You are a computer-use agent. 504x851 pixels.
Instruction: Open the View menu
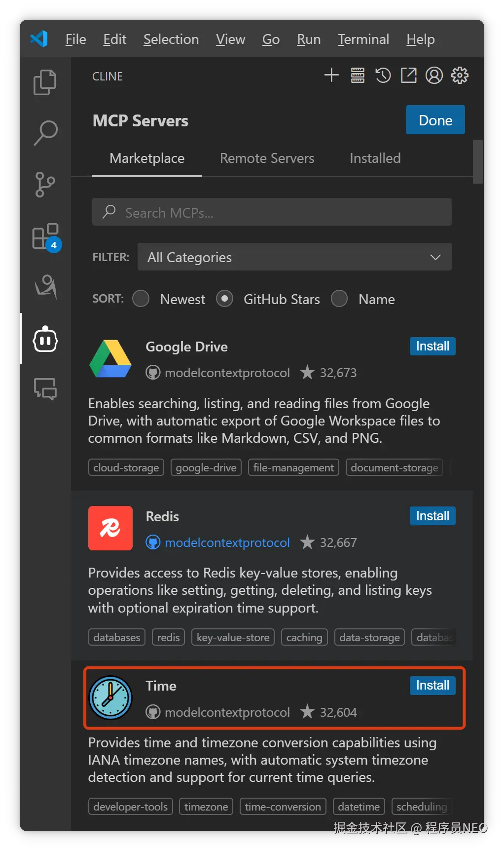[230, 39]
